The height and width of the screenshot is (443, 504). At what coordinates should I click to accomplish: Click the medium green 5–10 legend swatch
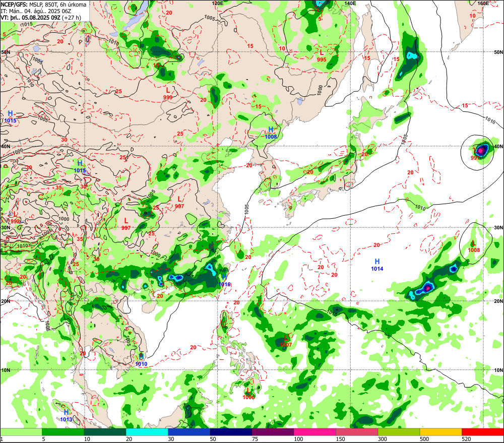[x=63, y=432]
